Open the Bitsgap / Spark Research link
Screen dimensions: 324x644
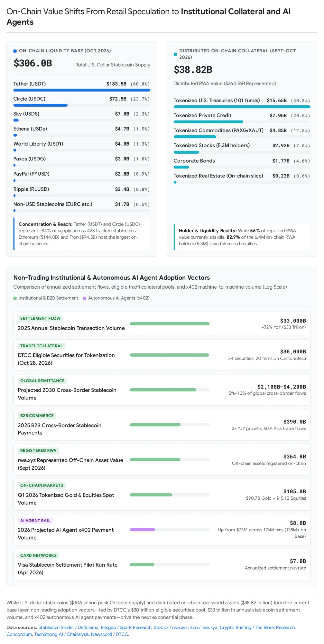point(126,627)
